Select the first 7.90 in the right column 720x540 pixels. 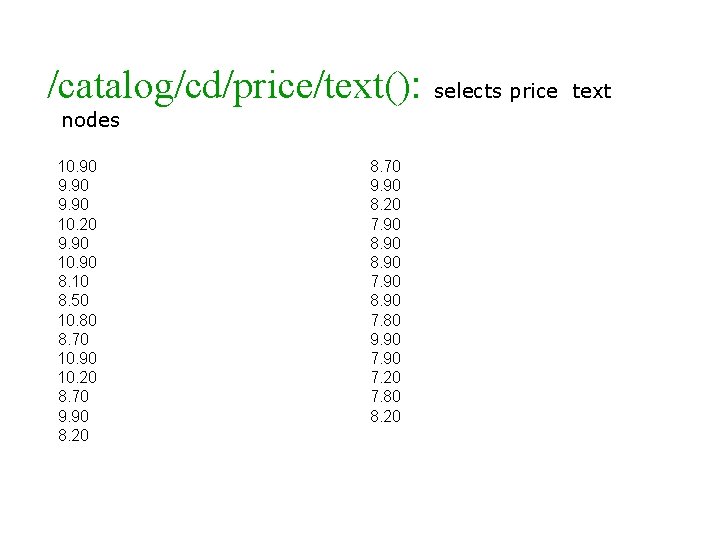[x=385, y=224]
